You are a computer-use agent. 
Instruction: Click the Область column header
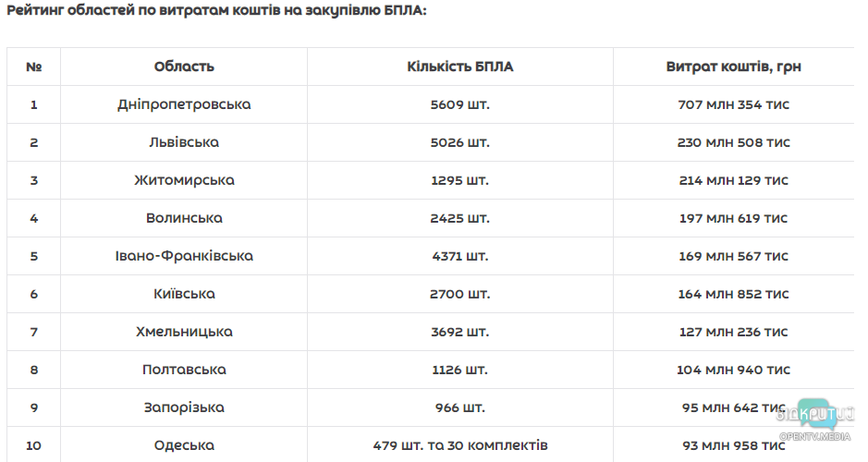point(184,67)
